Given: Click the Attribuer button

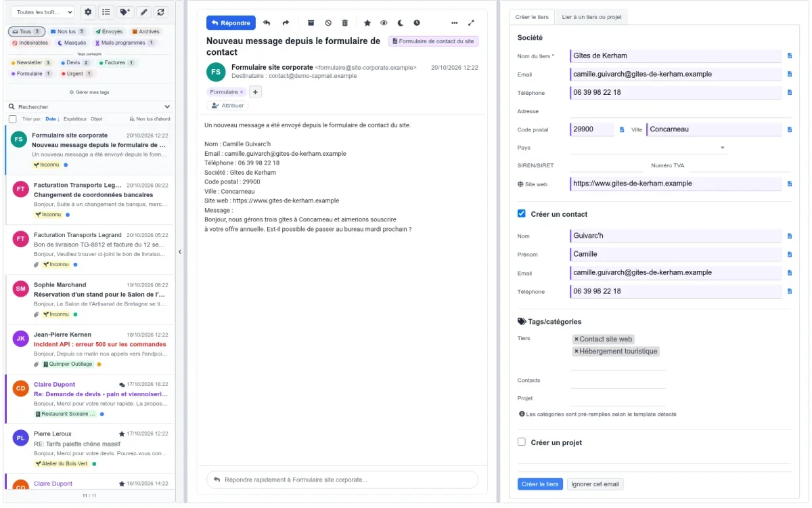Looking at the screenshot, I should click(228, 106).
